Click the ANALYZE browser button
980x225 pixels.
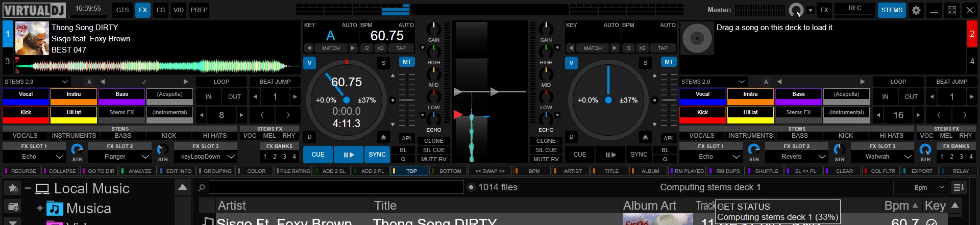(137, 171)
